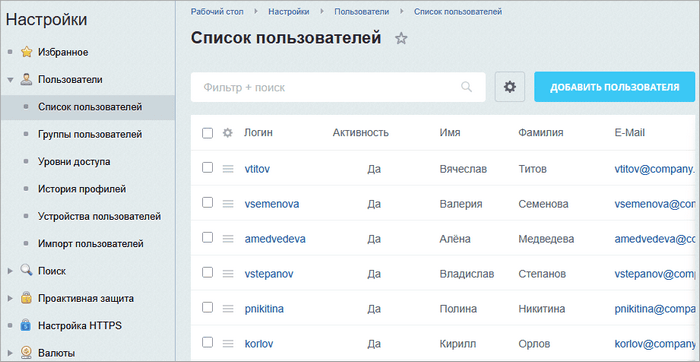Open the row menu for vstepanov
Screen dimensions: 700x362
point(228,274)
